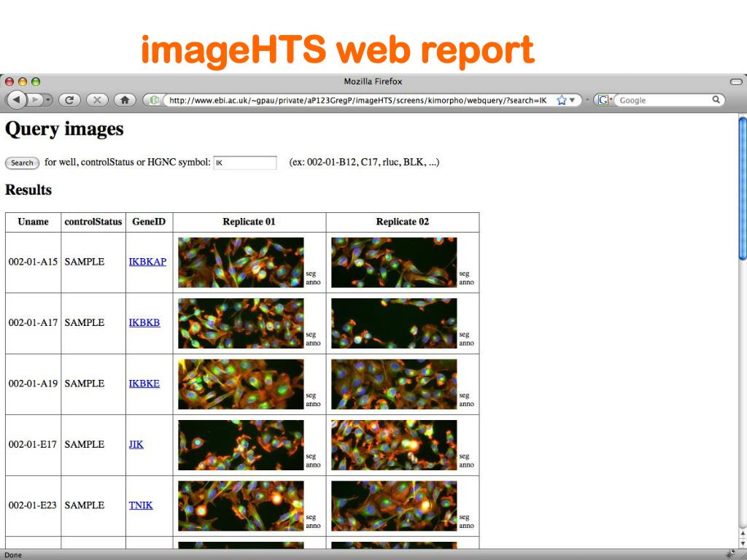
Task: Click 'seg' for TNIK Replicate 01
Action: point(311,518)
